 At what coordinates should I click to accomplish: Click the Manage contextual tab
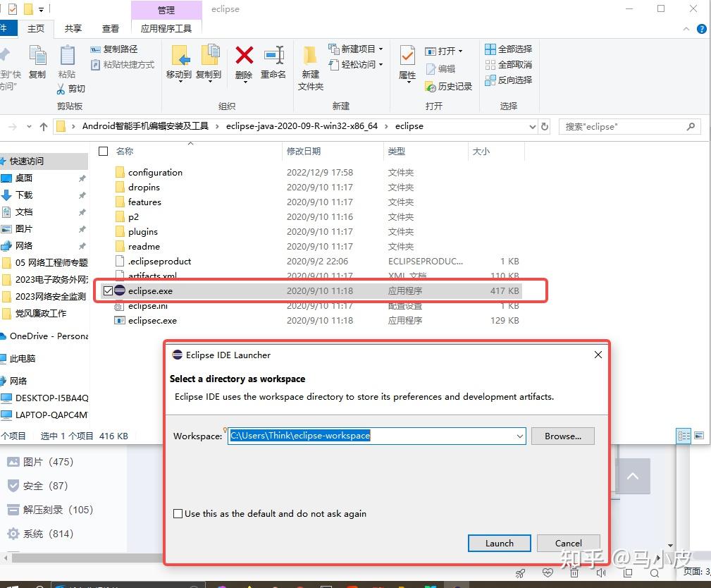[166, 10]
